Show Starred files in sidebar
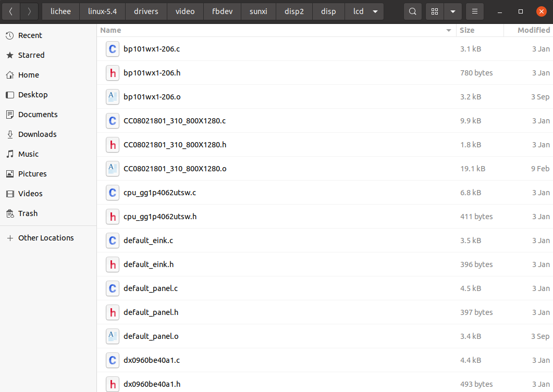 [x=31, y=55]
